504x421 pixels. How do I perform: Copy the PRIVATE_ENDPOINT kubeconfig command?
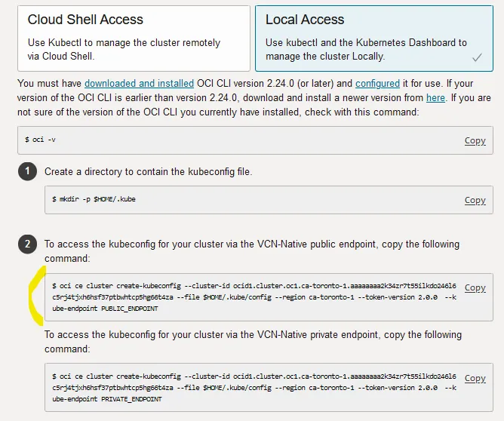coord(475,378)
